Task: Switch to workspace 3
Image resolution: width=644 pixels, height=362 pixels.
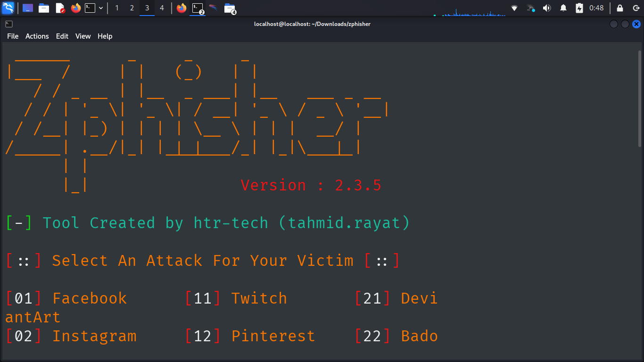Action: coord(147,8)
